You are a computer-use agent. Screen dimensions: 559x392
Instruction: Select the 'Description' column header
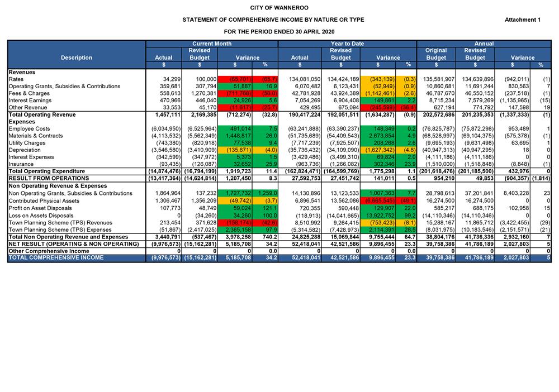click(x=76, y=58)
